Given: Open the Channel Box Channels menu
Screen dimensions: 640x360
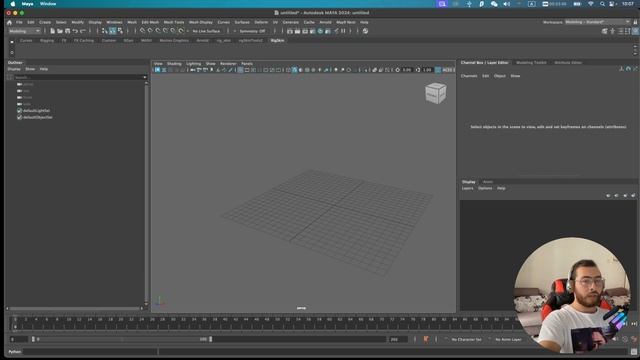Looking at the screenshot, I should click(469, 76).
